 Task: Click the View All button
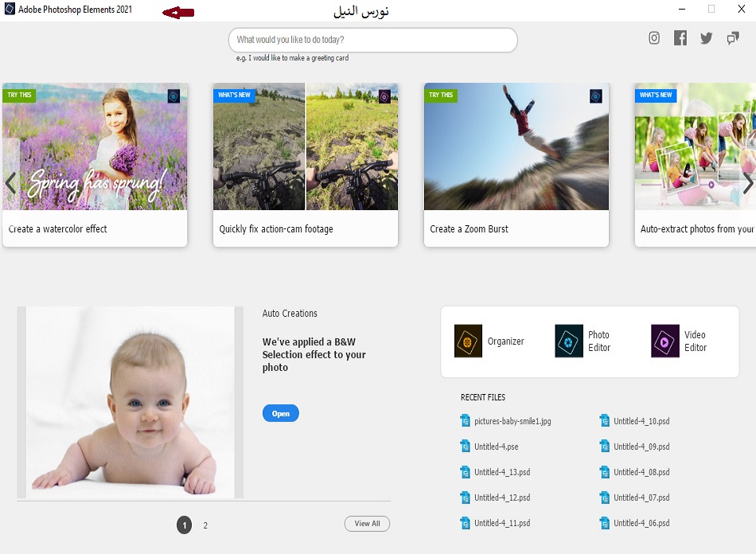pos(367,524)
